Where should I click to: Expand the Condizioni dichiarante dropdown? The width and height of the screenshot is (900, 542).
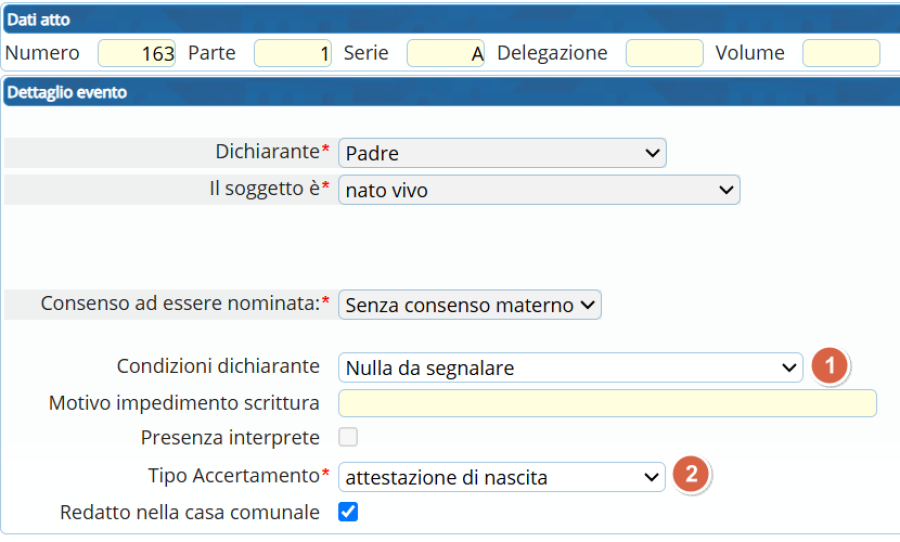pos(571,367)
